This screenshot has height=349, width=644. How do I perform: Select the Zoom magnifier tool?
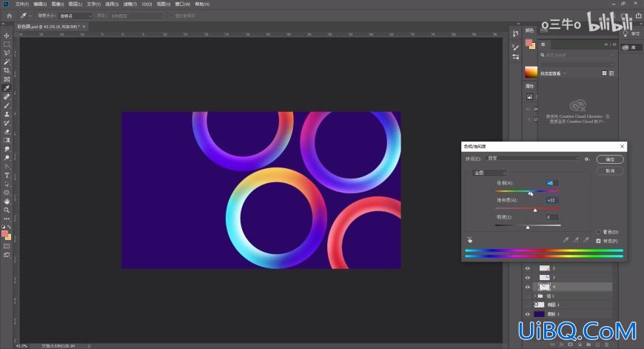click(7, 210)
